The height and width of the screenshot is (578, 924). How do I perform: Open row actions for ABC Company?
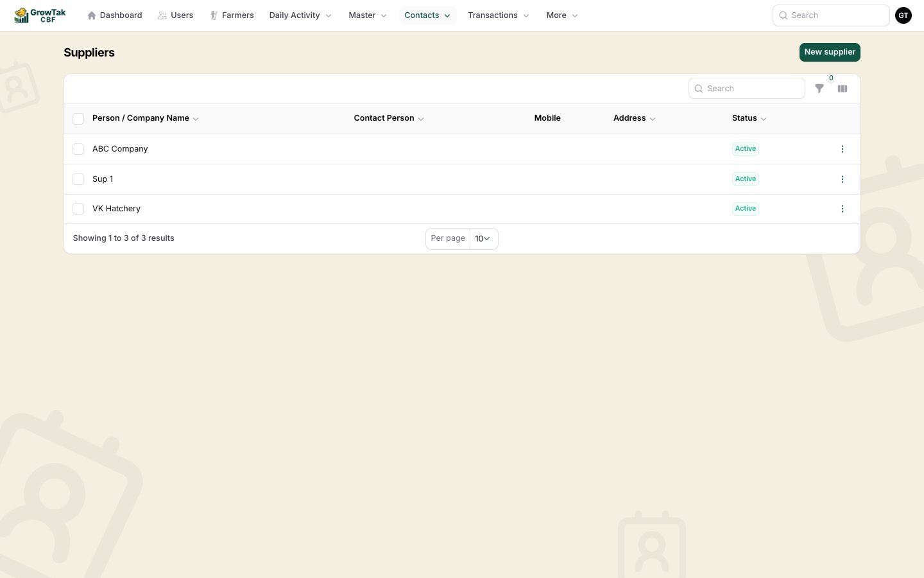click(843, 149)
